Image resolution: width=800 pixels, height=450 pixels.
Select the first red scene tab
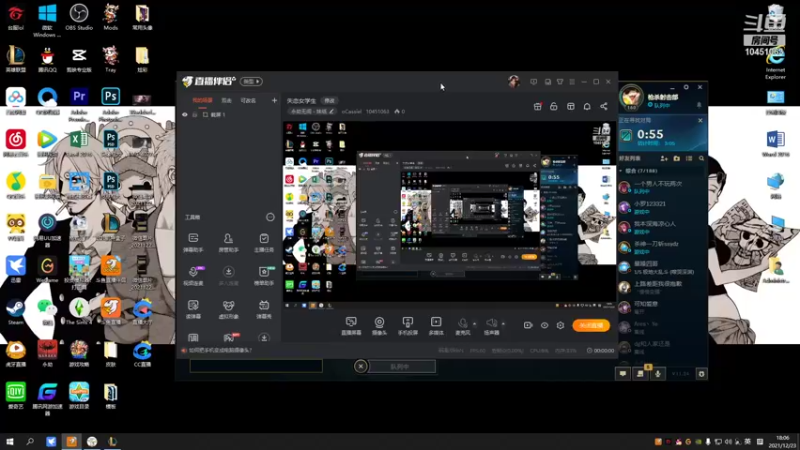(x=202, y=101)
